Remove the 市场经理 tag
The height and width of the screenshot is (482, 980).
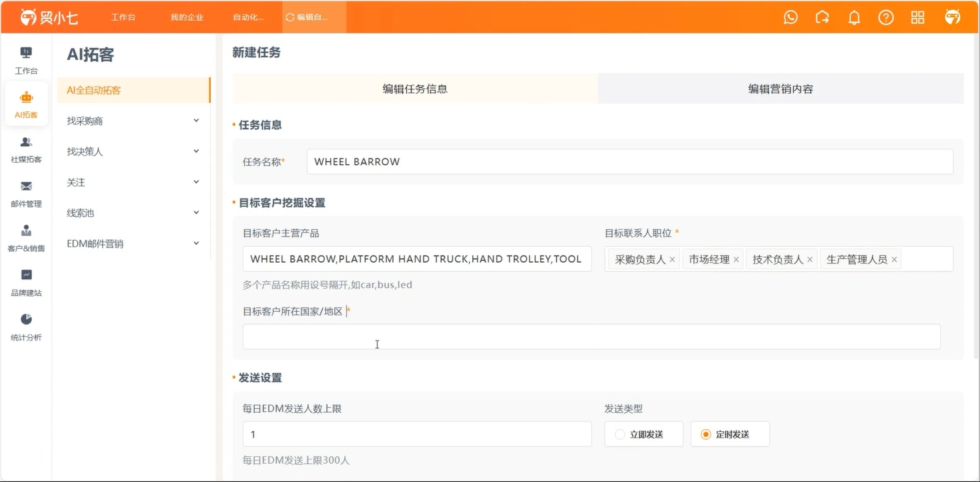[736, 260]
